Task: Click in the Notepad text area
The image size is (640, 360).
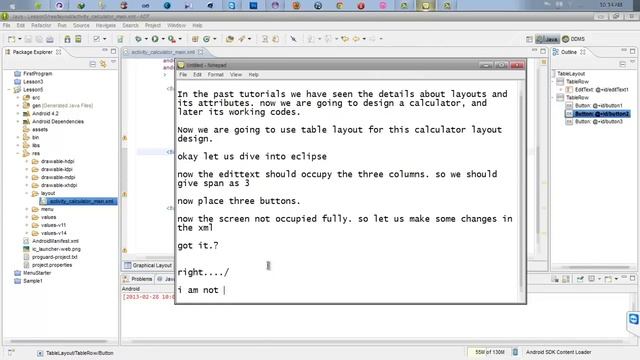Action: click(347, 191)
